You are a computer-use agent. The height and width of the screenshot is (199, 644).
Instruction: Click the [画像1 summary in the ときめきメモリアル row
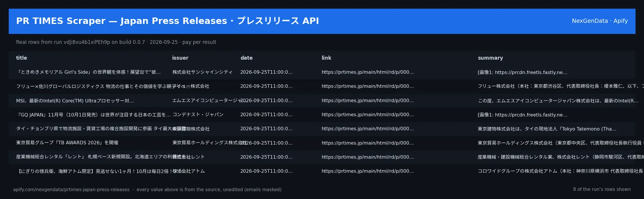[x=523, y=72]
